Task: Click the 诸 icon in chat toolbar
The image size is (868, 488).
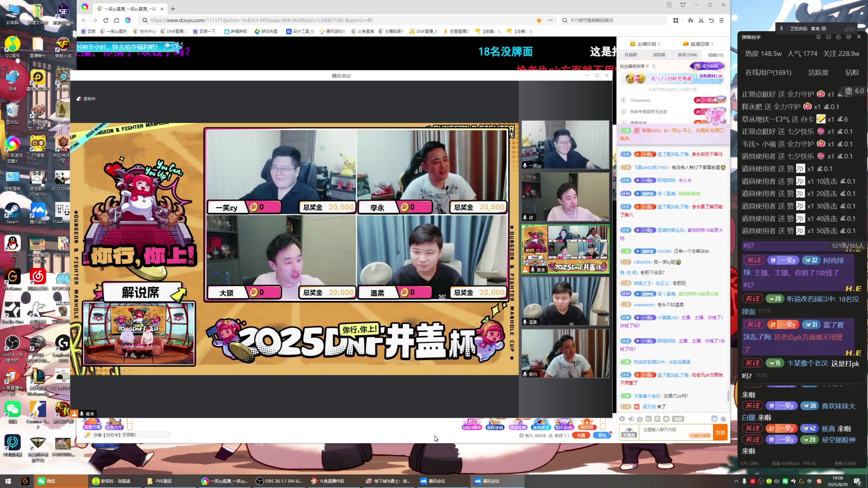Action: [x=714, y=419]
